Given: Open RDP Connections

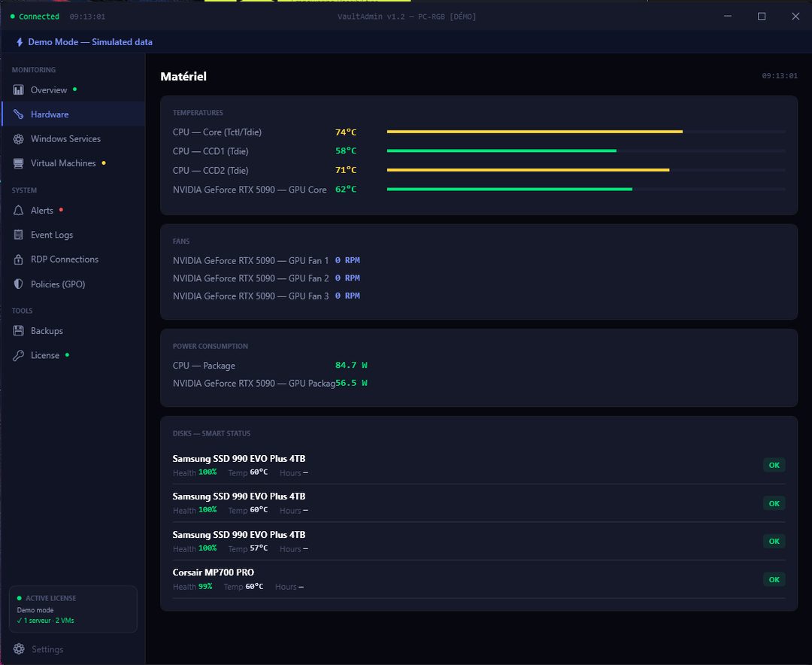Looking at the screenshot, I should 74,260.
